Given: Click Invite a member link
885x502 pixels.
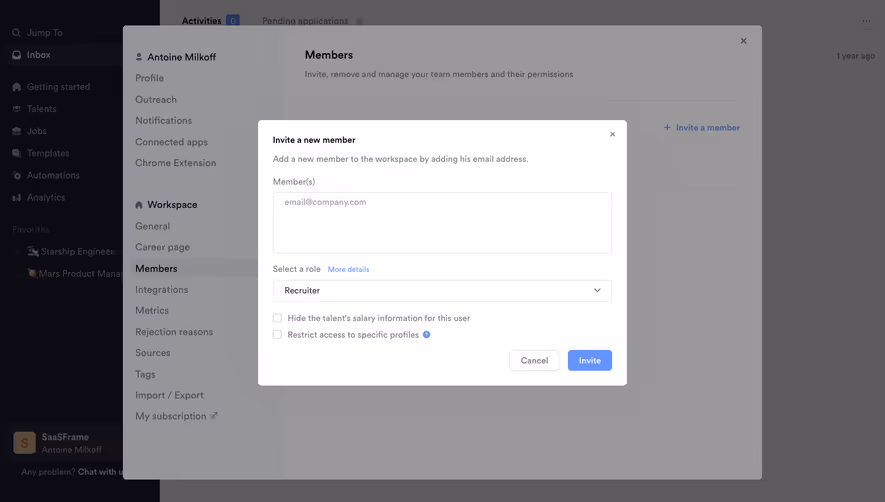Looking at the screenshot, I should (708, 128).
